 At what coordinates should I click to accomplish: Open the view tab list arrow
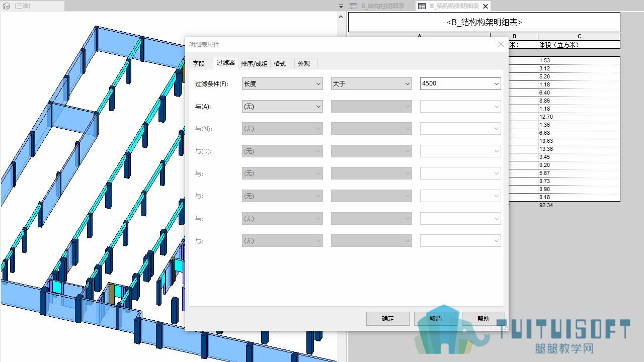(x=341, y=6)
